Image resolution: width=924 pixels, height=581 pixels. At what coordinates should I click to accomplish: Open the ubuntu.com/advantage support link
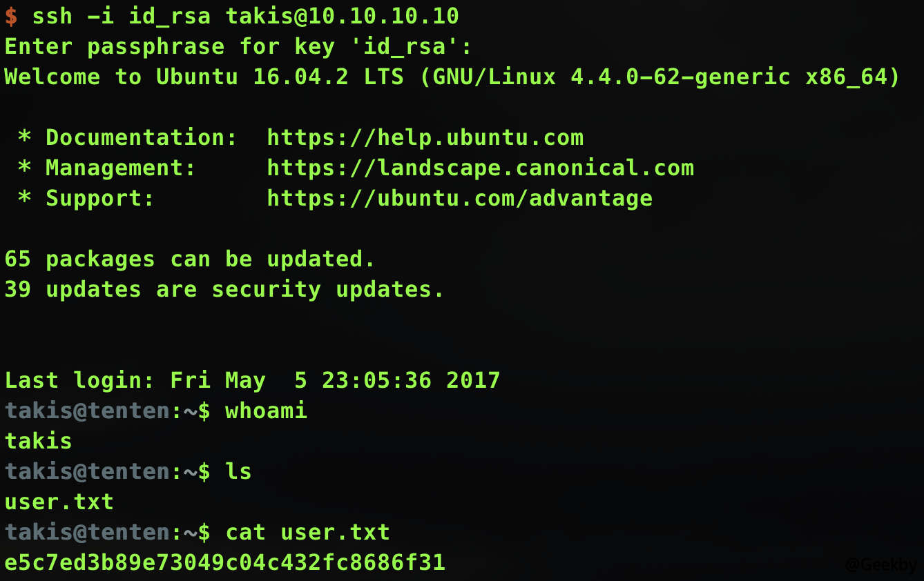click(459, 198)
